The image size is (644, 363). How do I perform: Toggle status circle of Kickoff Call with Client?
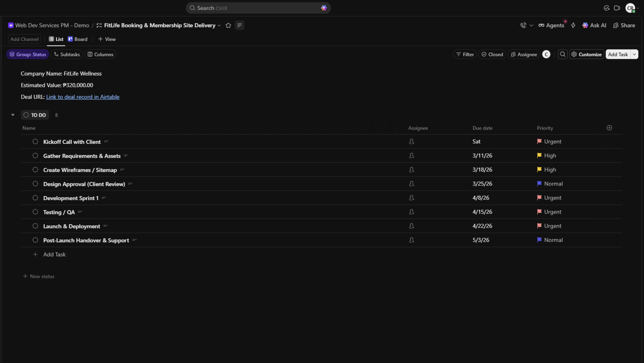coord(35,142)
